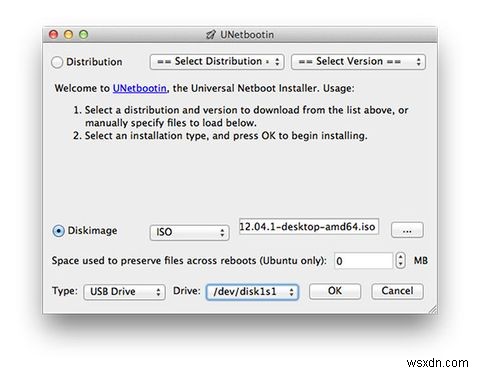Click the UNetbootin rocket icon in title bar
The height and width of the screenshot is (373, 480).
point(210,35)
